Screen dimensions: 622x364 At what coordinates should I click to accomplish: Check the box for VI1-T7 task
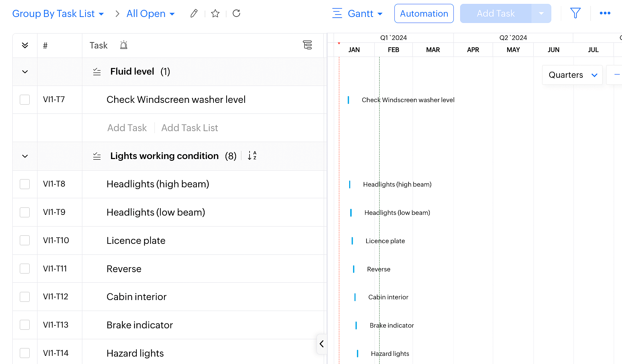[x=25, y=100]
